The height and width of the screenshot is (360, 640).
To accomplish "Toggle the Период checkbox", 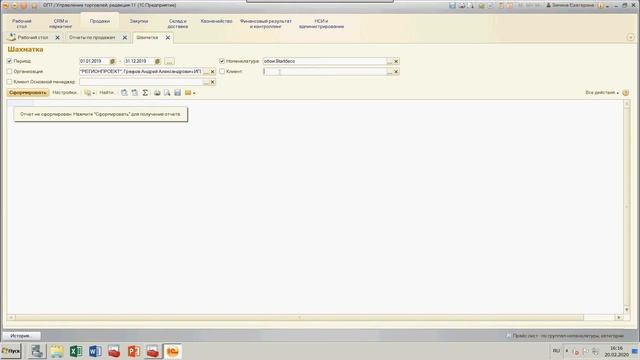I will 9,61.
